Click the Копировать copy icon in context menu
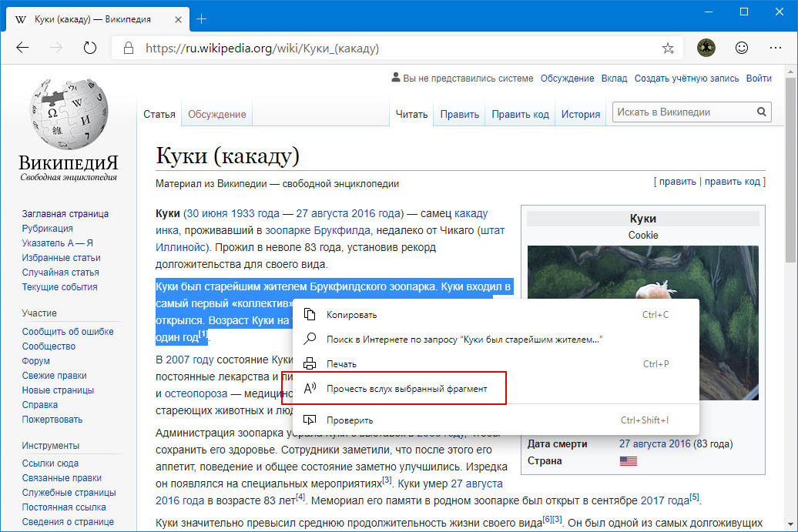The height and width of the screenshot is (532, 798). coord(310,314)
